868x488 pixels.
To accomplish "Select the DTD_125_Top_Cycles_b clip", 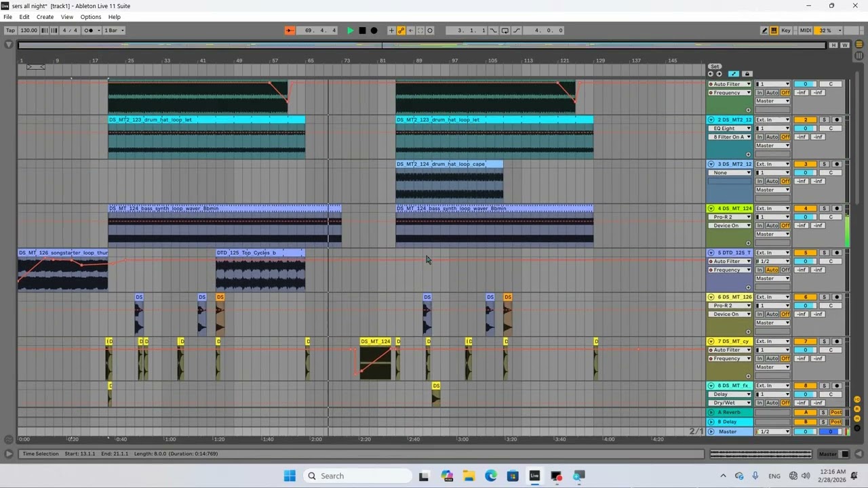I will click(260, 253).
